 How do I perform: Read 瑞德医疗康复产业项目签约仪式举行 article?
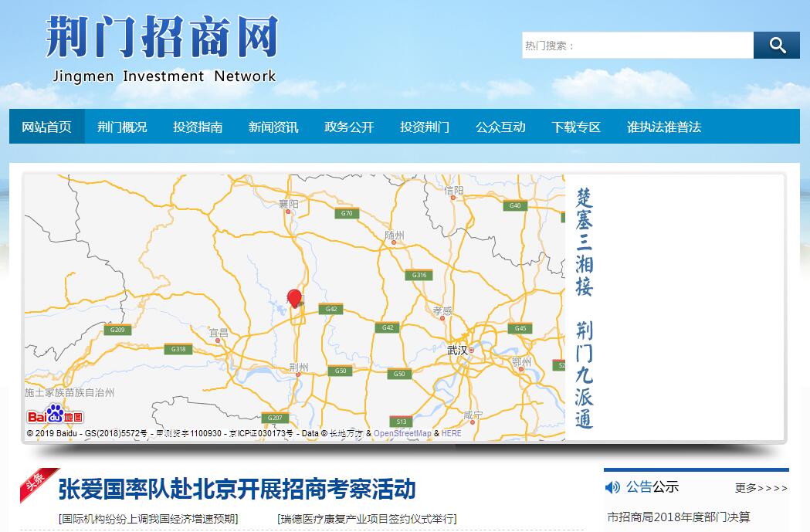(367, 519)
